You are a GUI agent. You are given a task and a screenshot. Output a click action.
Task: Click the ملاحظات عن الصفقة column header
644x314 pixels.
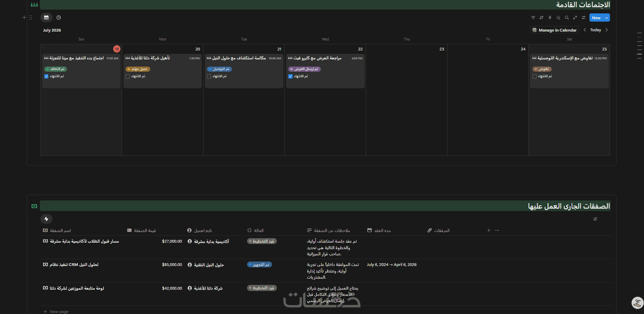click(x=328, y=231)
